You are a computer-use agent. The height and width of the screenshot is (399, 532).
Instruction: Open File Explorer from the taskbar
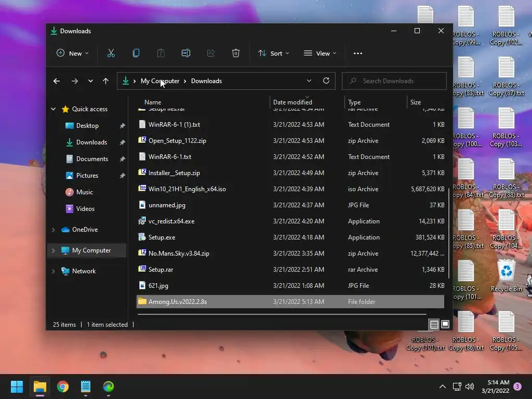pyautogui.click(x=39, y=387)
